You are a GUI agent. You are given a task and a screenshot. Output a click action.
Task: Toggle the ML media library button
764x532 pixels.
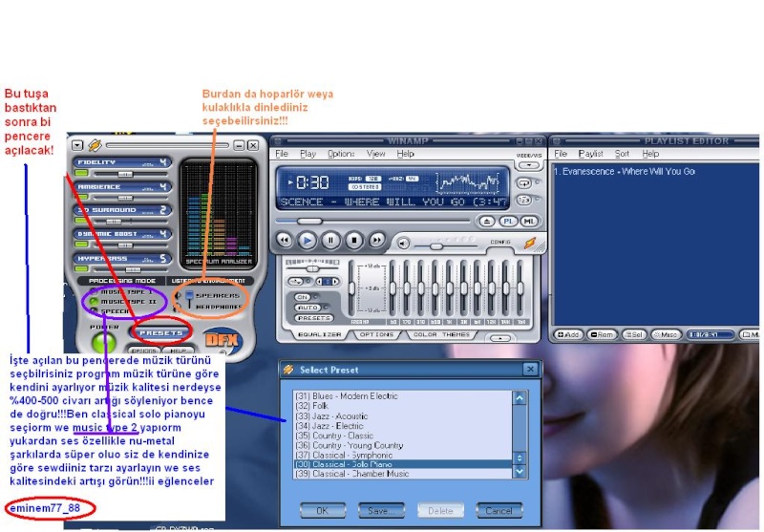pyautogui.click(x=529, y=222)
